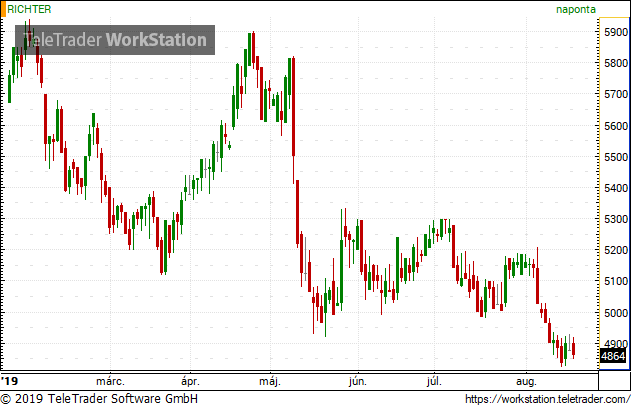This screenshot has height=408, width=631.
Task: Click the 5500 price axis label
Action: pyautogui.click(x=615, y=157)
